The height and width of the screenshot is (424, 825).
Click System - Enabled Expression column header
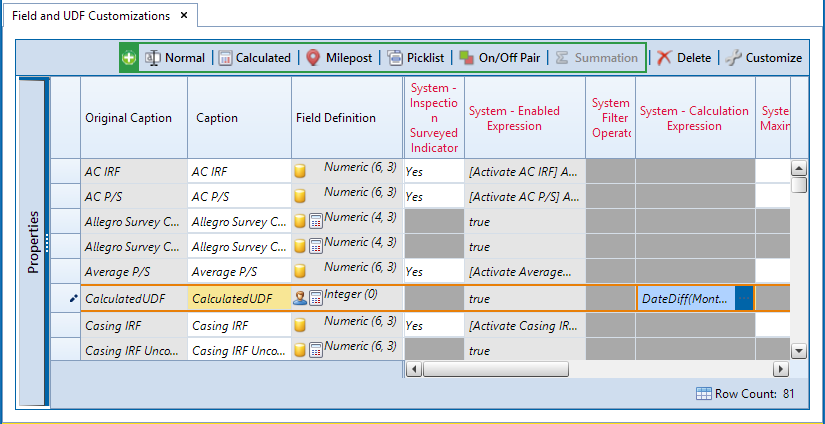point(525,118)
